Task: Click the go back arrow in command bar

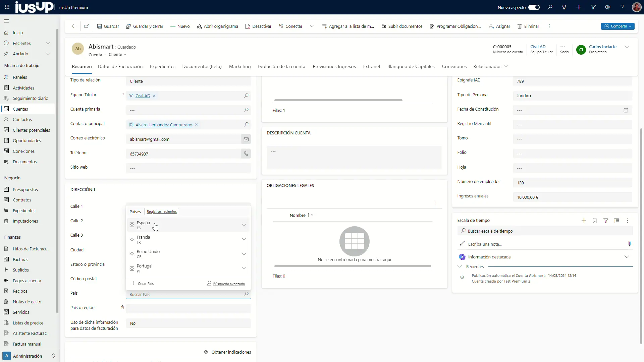Action: point(74,26)
